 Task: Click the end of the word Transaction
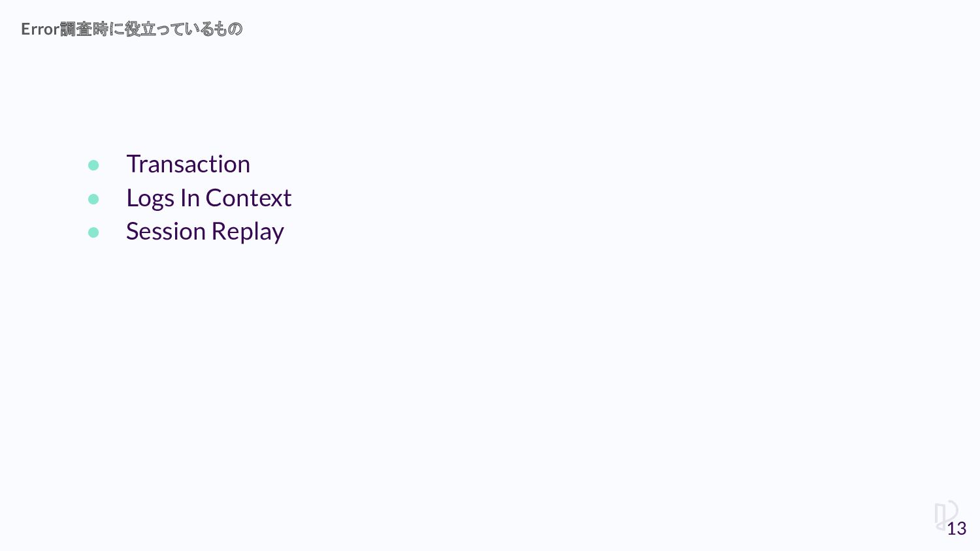pos(244,165)
